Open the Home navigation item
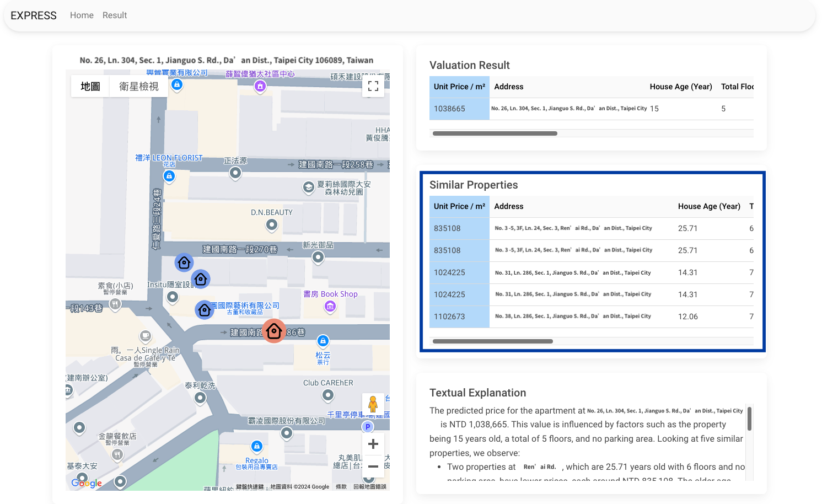This screenshot has width=822, height=504. click(x=82, y=15)
